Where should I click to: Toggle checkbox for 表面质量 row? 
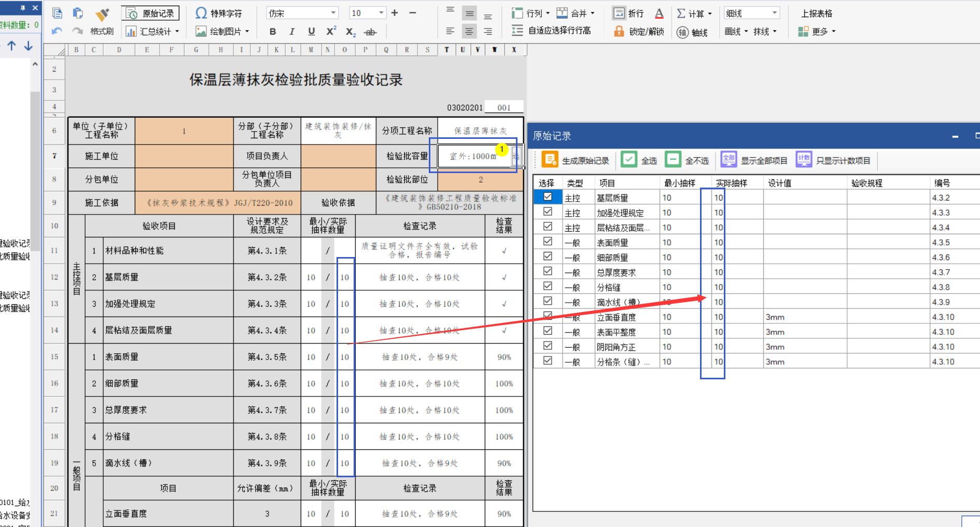[x=548, y=241]
